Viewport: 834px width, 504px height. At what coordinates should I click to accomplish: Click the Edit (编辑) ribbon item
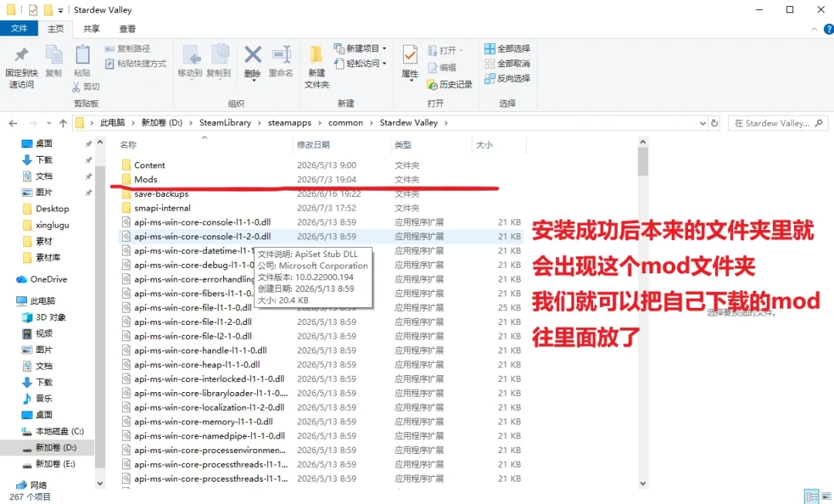pos(442,67)
